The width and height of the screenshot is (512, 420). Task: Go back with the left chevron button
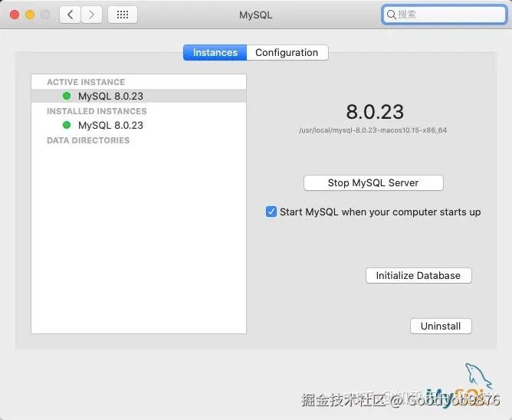70,15
